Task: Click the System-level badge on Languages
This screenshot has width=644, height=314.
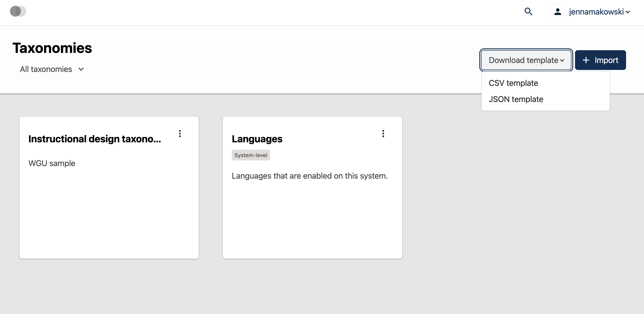Action: click(251, 155)
